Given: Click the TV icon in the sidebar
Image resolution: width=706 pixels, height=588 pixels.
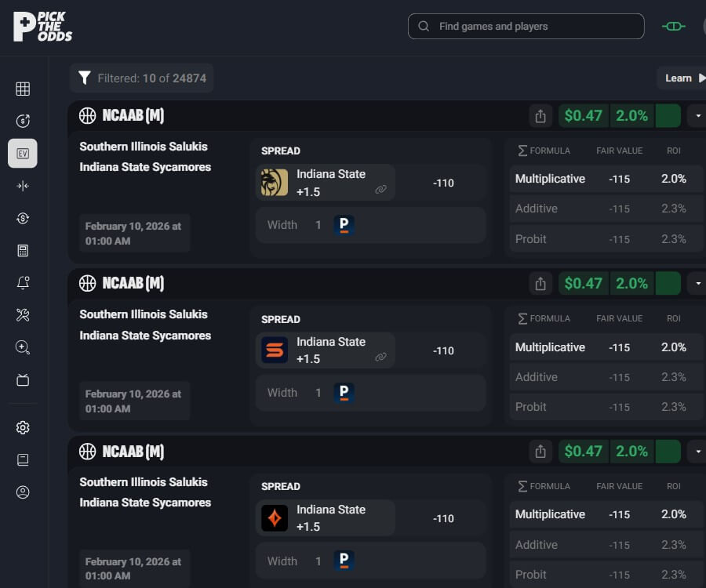Looking at the screenshot, I should pos(23,379).
